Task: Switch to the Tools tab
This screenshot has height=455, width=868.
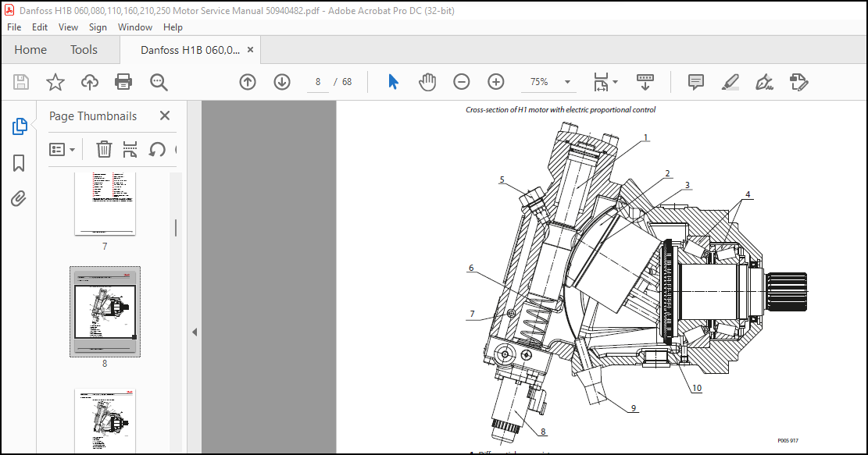Action: [84, 50]
